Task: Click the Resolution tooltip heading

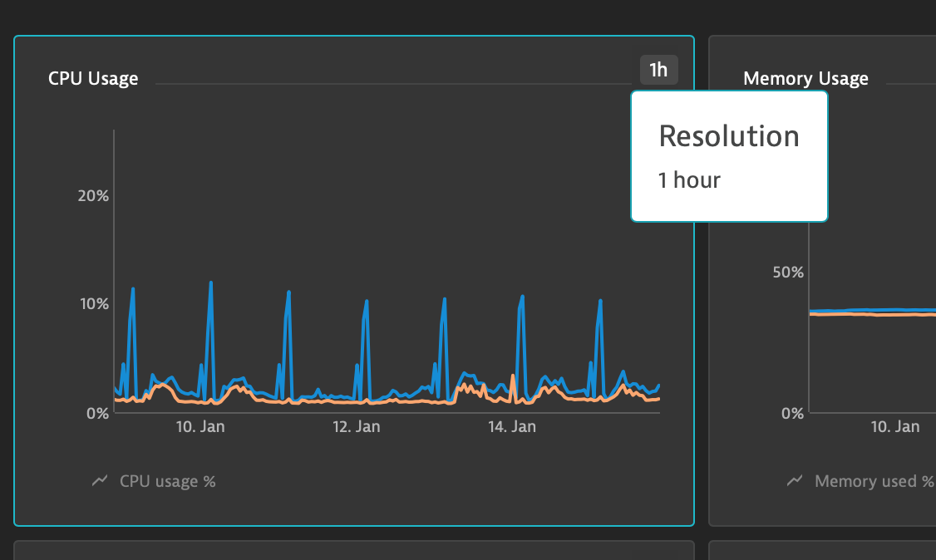Action: pyautogui.click(x=729, y=136)
